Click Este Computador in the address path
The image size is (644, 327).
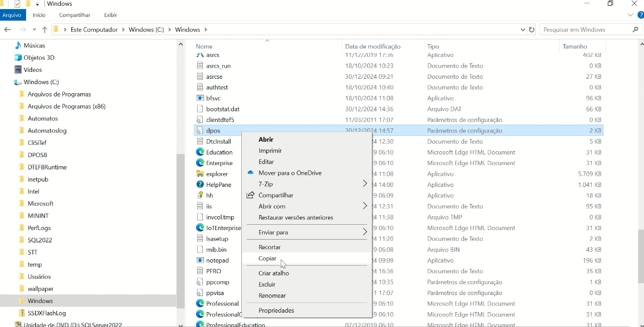point(94,30)
